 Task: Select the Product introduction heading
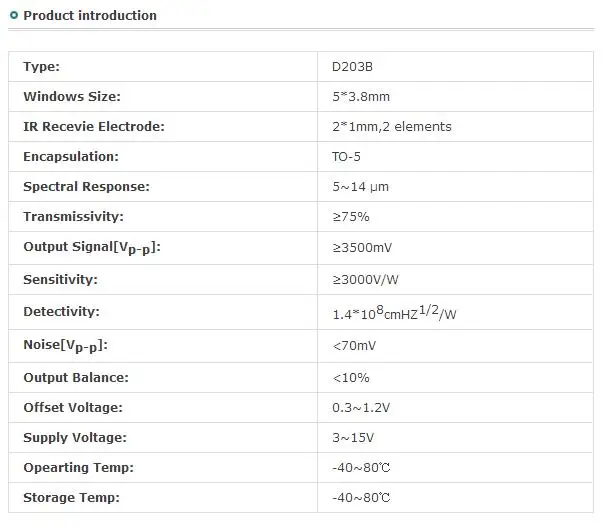click(90, 16)
